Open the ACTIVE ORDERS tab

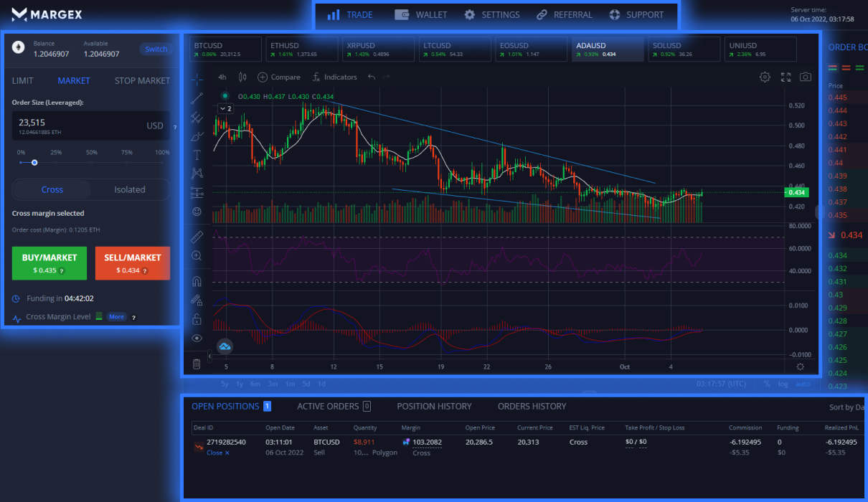tap(334, 407)
